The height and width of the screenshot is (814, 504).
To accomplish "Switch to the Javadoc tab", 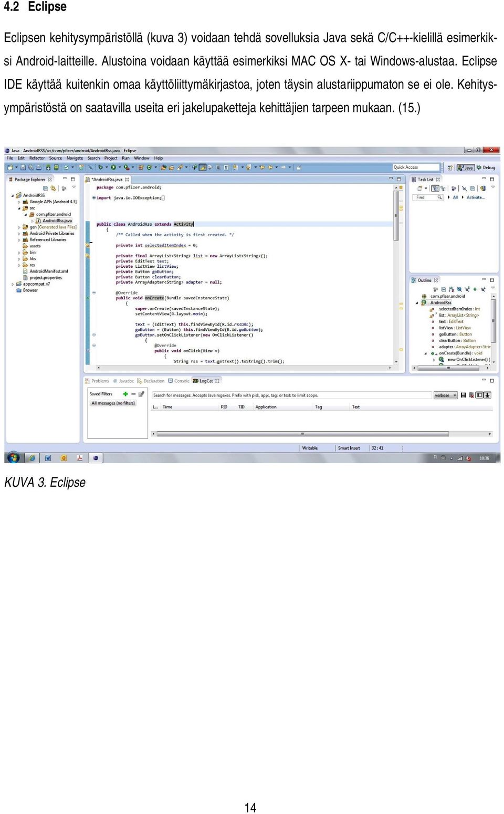I will point(123,381).
